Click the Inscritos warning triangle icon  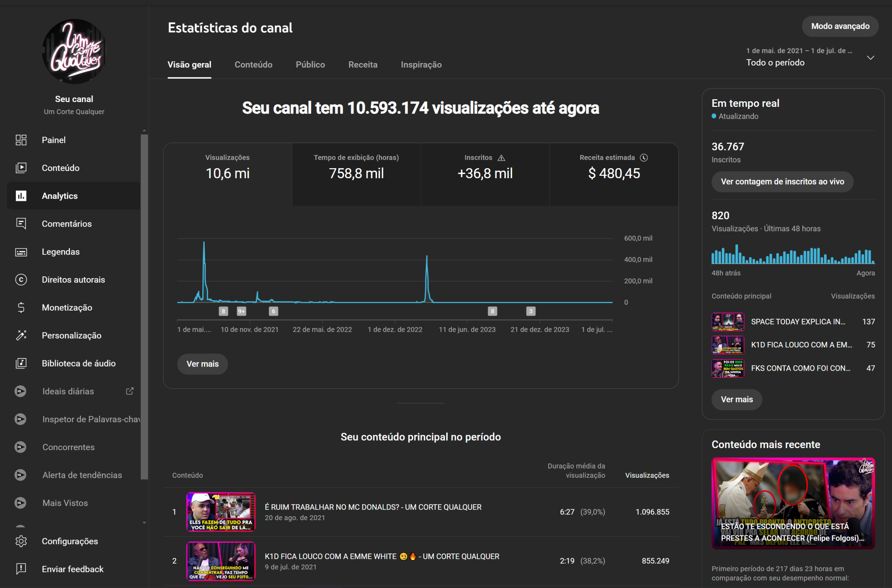501,158
